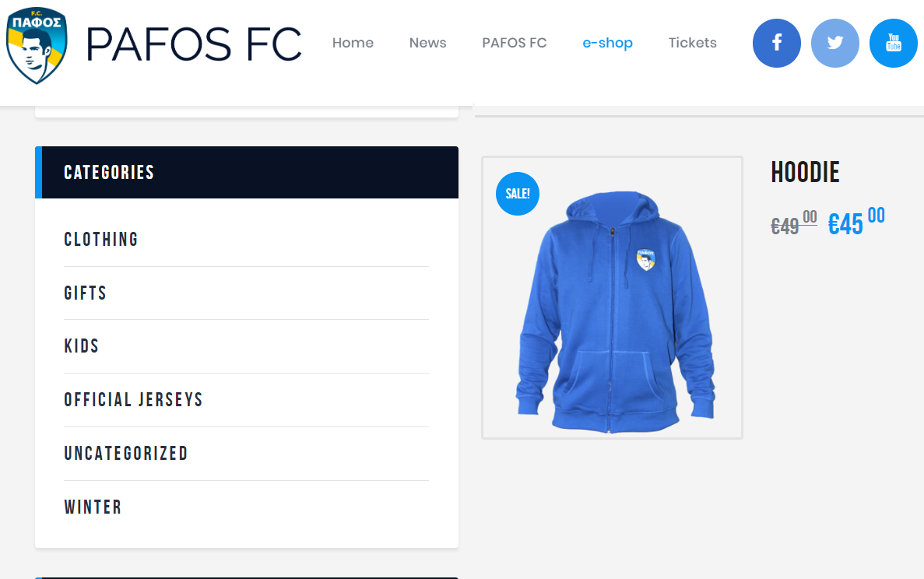924x579 pixels.
Task: Open the Hoodie product title
Action: (805, 173)
